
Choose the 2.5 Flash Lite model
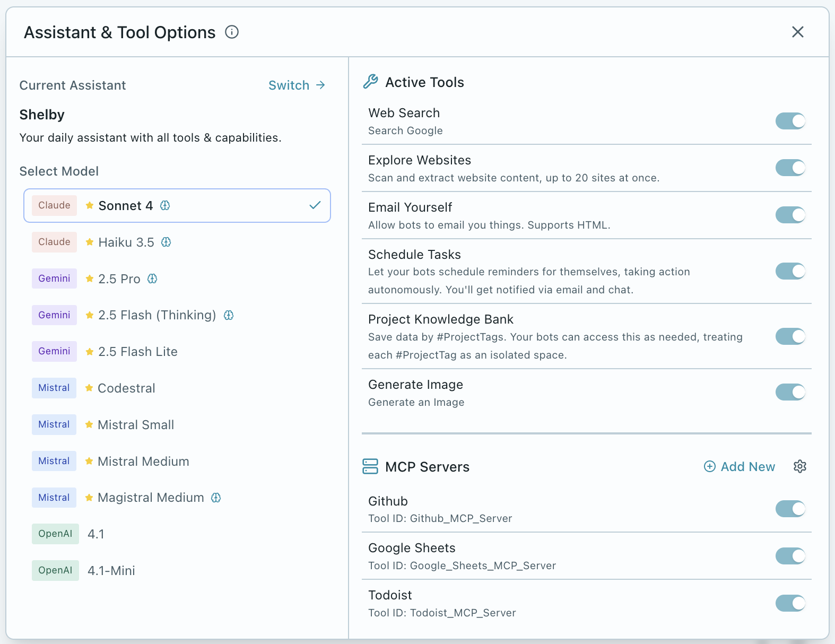pyautogui.click(x=177, y=352)
